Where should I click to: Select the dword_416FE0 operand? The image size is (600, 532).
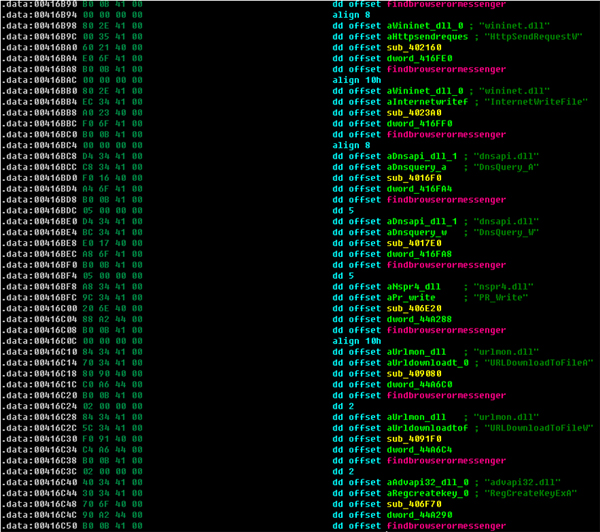click(x=419, y=59)
